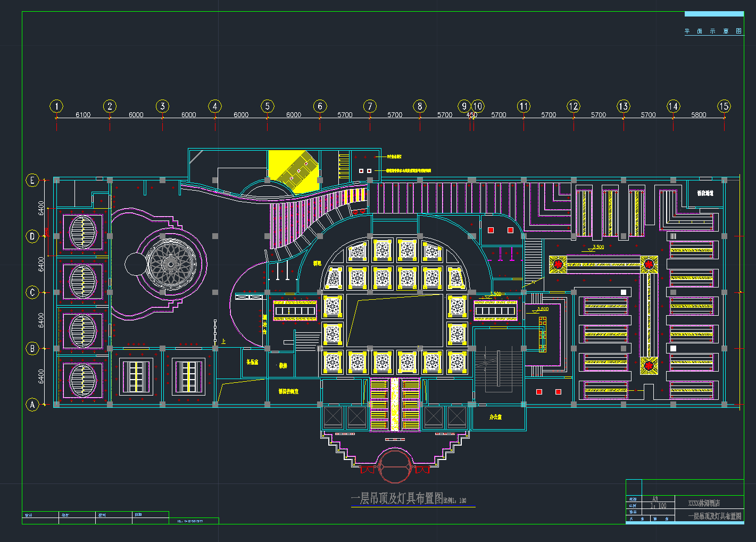Screen dimensions: 756x542
Task: Select row axis bubble labeled C
Action: [x=32, y=292]
